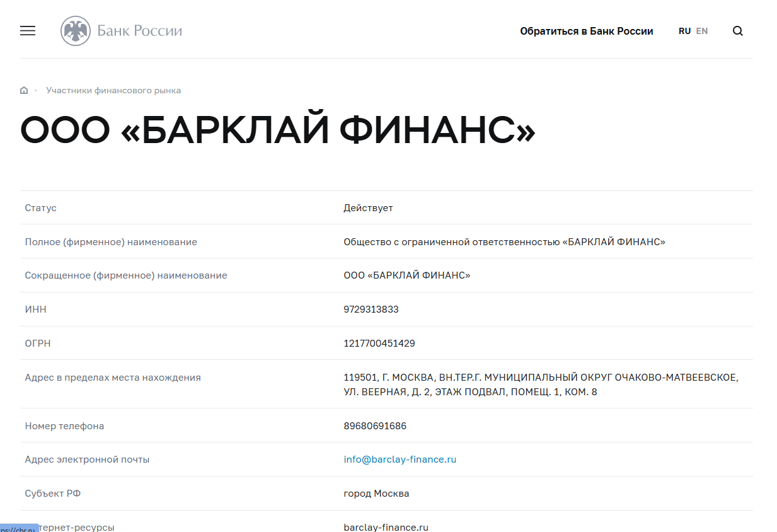Click the Статус row value Действует
This screenshot has width=777, height=532.
pyautogui.click(x=369, y=207)
